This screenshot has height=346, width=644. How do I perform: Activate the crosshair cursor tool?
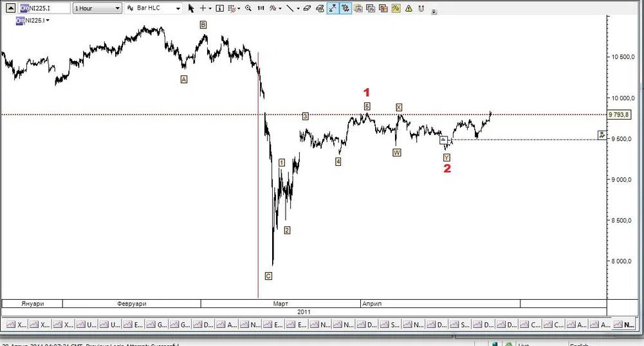point(204,8)
